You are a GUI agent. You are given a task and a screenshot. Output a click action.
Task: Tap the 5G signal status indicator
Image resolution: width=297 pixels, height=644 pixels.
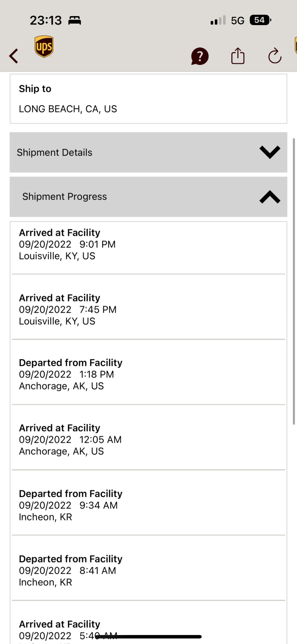click(x=237, y=21)
